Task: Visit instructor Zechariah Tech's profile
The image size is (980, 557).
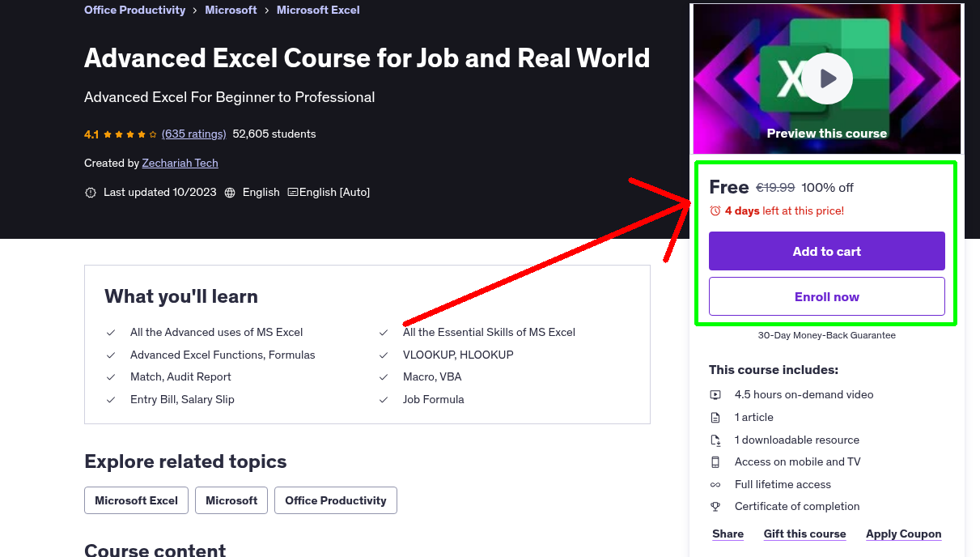Action: (180, 163)
